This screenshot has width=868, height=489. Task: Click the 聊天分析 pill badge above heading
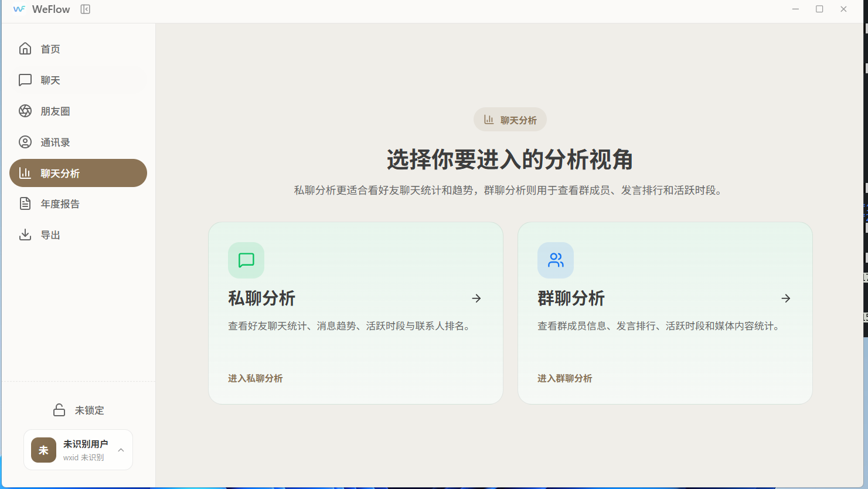pyautogui.click(x=510, y=120)
